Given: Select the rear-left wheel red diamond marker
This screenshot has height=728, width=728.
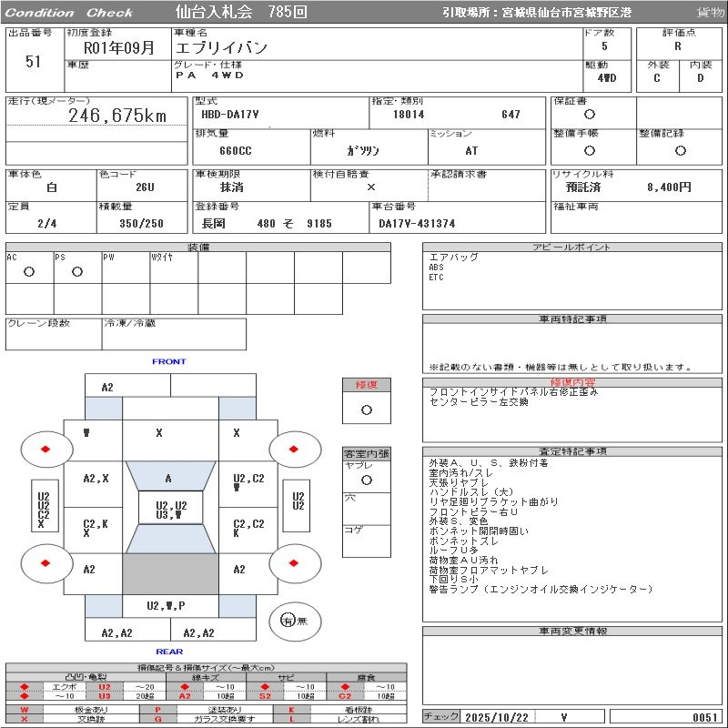Looking at the screenshot, I should [45, 562].
